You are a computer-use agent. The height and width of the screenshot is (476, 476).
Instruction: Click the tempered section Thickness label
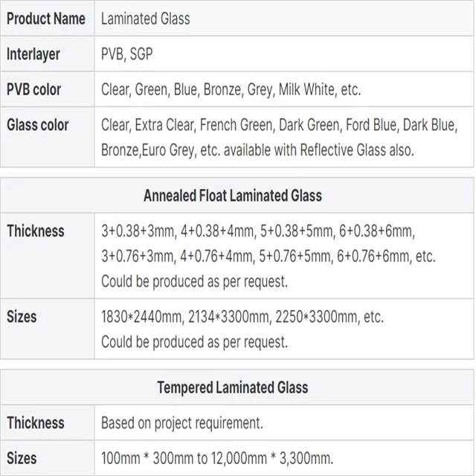click(x=36, y=422)
